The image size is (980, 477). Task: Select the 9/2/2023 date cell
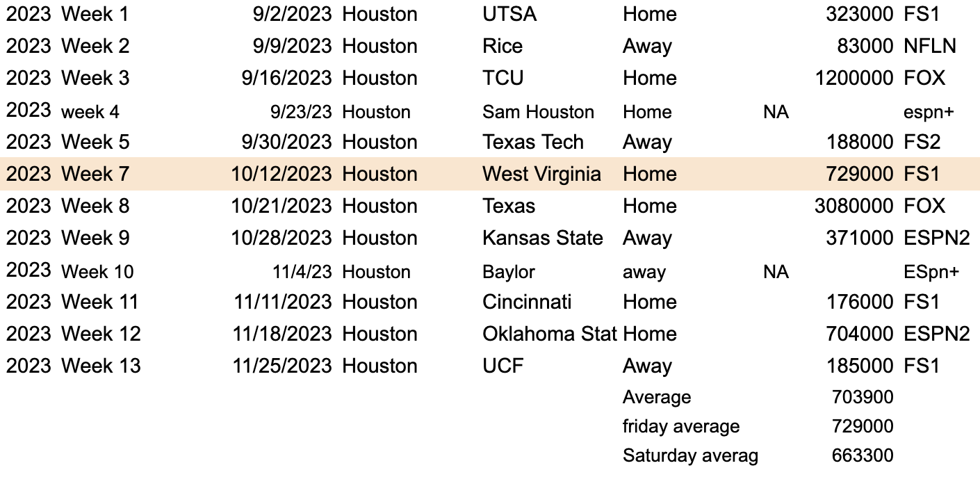tap(292, 14)
